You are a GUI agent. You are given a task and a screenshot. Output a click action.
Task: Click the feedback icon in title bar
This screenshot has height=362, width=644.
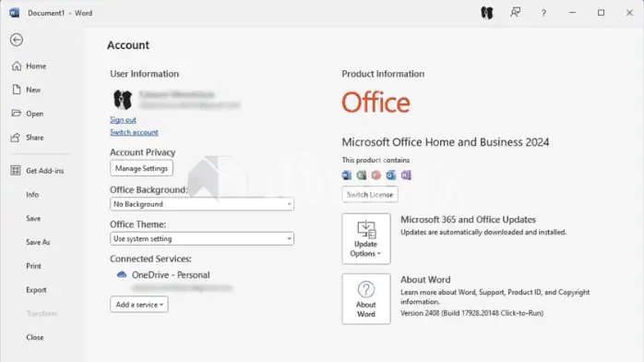click(516, 13)
